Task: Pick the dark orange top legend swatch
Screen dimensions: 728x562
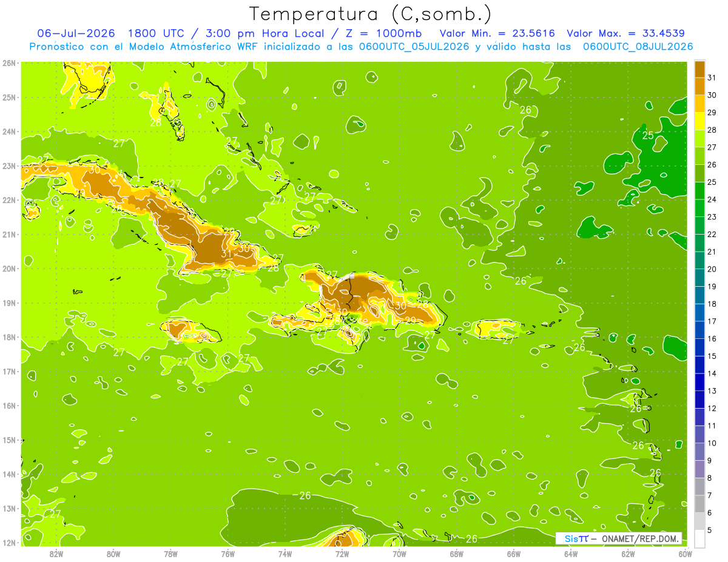Action: pos(699,69)
